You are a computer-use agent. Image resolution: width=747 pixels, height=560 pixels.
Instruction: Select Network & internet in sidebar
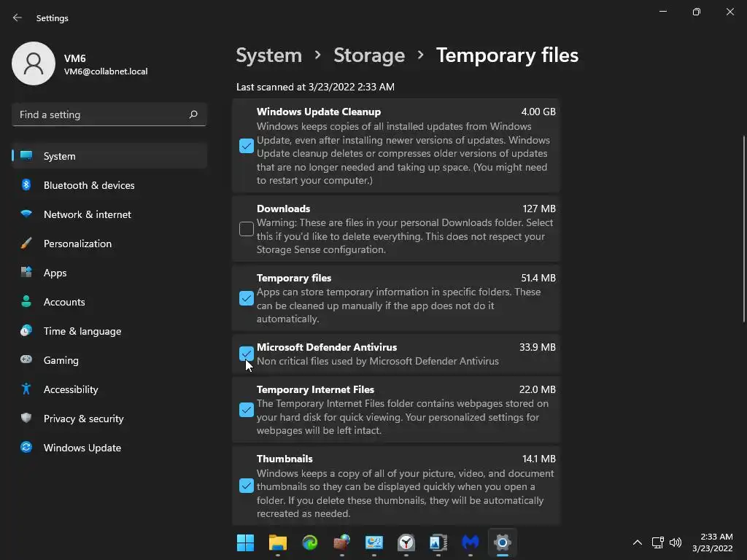88,214
